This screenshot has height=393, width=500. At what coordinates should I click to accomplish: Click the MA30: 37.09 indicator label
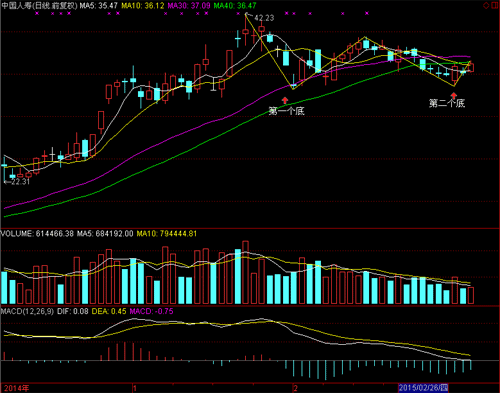[189, 6]
